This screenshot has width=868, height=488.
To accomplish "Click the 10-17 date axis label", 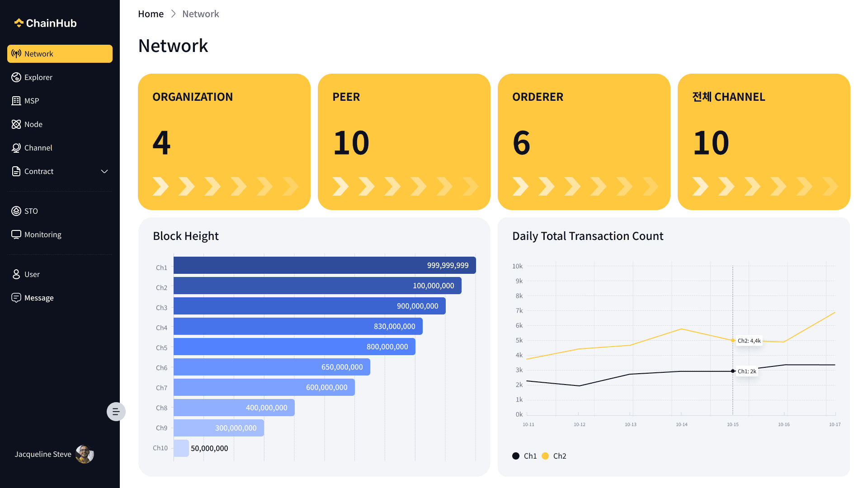I will click(x=835, y=424).
